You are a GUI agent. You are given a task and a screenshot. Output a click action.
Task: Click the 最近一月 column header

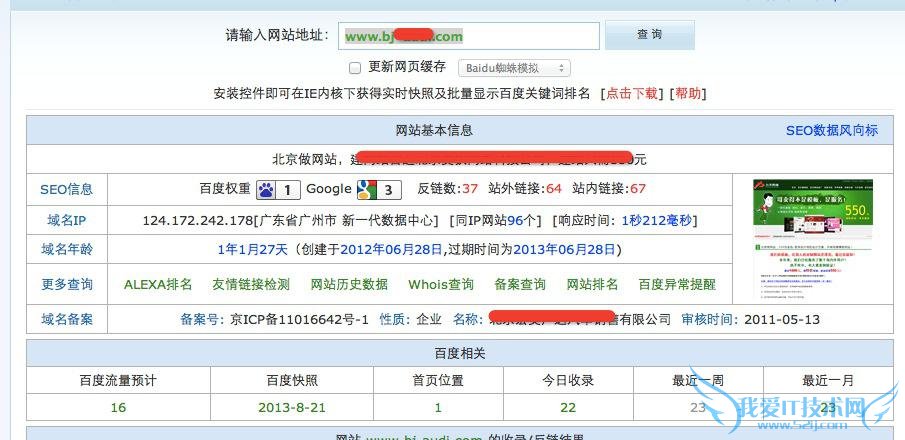point(828,381)
